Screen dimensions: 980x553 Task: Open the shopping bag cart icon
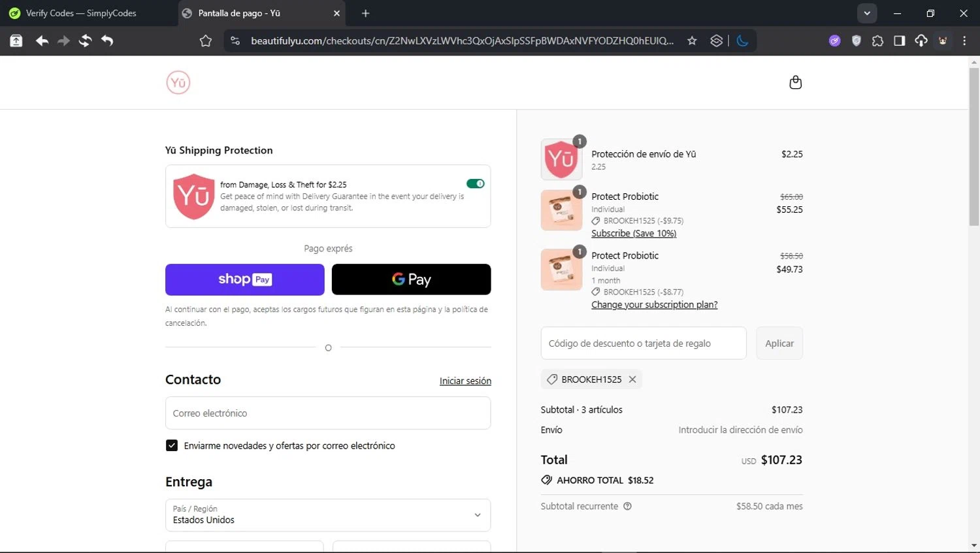[795, 82]
